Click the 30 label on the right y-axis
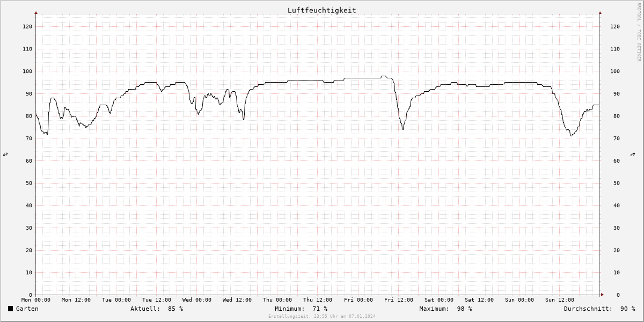Screen dimensions: 644x322 [617, 228]
